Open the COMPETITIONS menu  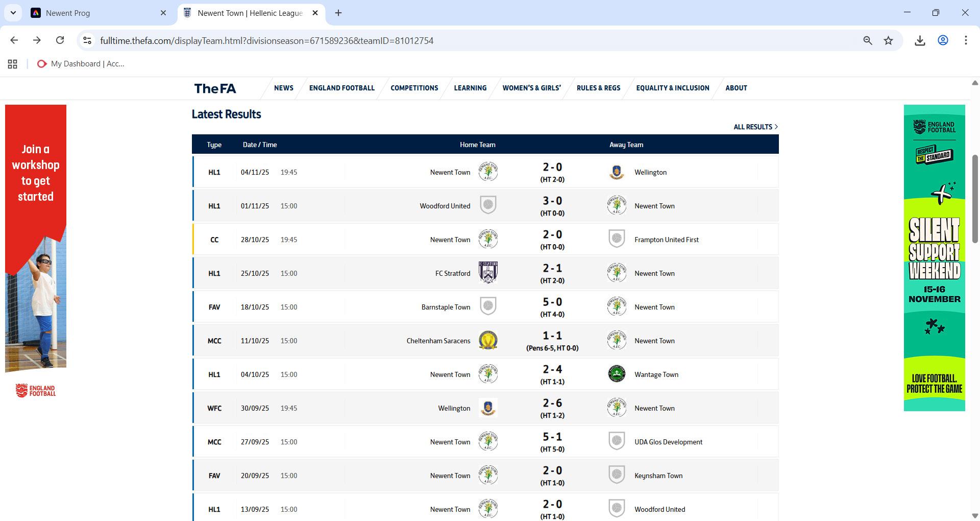click(x=414, y=88)
